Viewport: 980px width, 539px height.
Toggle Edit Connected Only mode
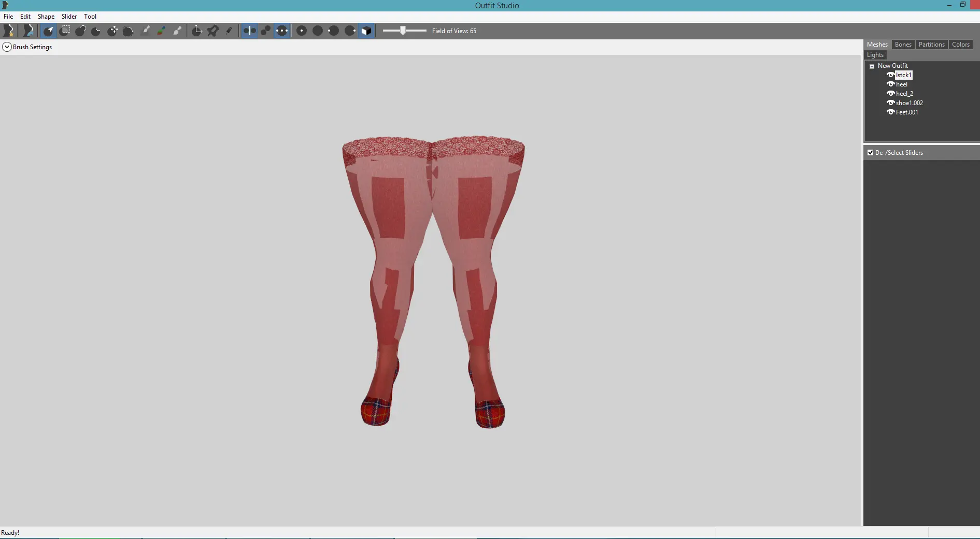tap(265, 31)
